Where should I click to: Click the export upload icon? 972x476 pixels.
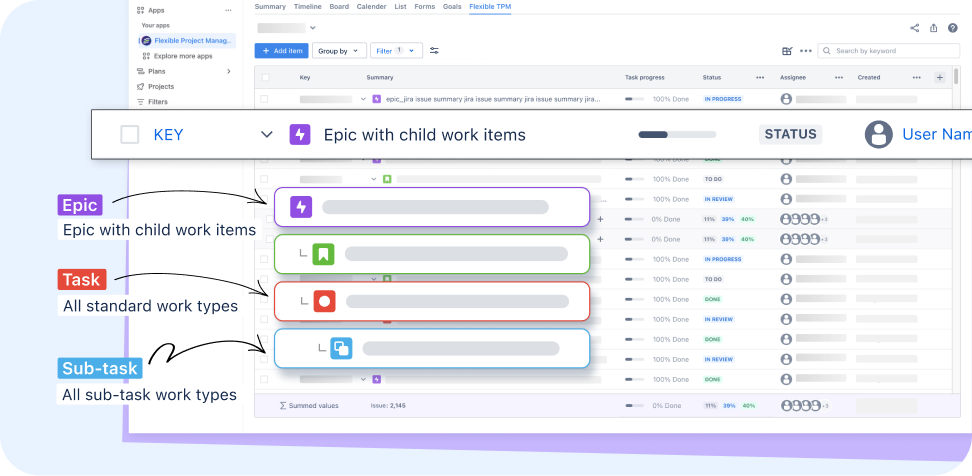tap(934, 28)
